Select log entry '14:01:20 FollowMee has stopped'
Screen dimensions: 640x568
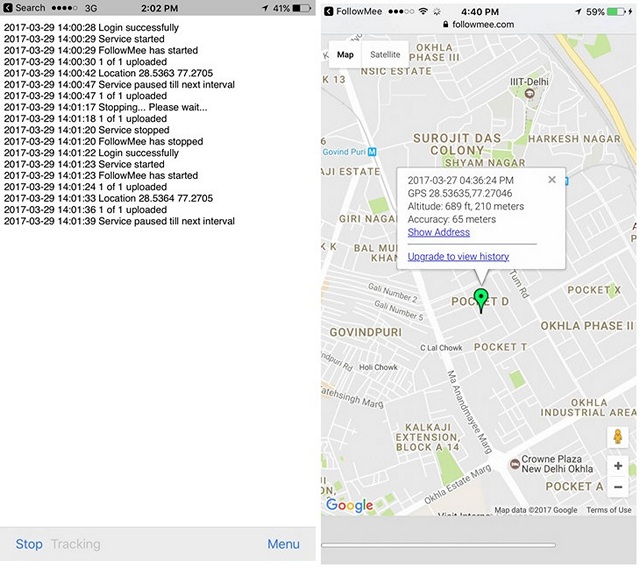pos(103,141)
